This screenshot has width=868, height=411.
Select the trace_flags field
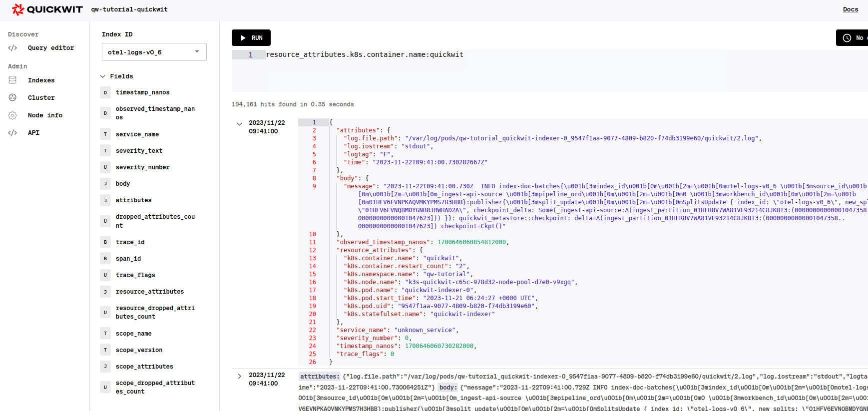click(x=135, y=275)
